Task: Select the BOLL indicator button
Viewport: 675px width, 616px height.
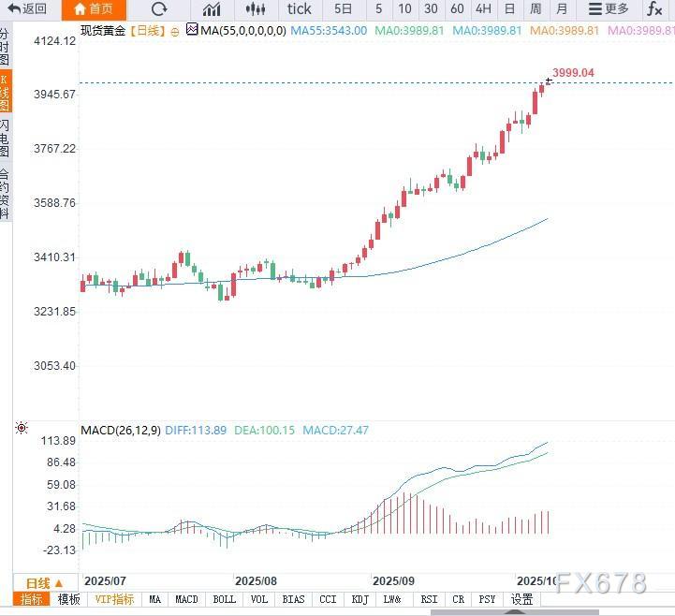Action: click(x=225, y=600)
